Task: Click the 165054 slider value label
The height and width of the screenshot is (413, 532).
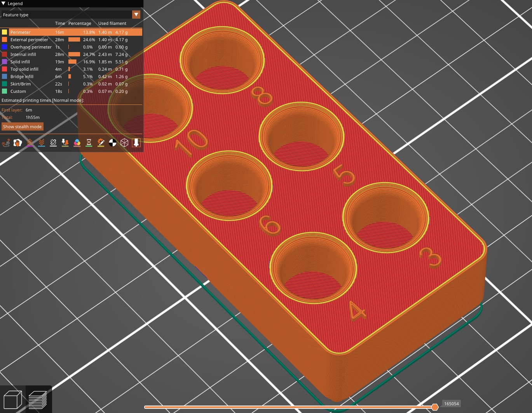Action: (452, 404)
